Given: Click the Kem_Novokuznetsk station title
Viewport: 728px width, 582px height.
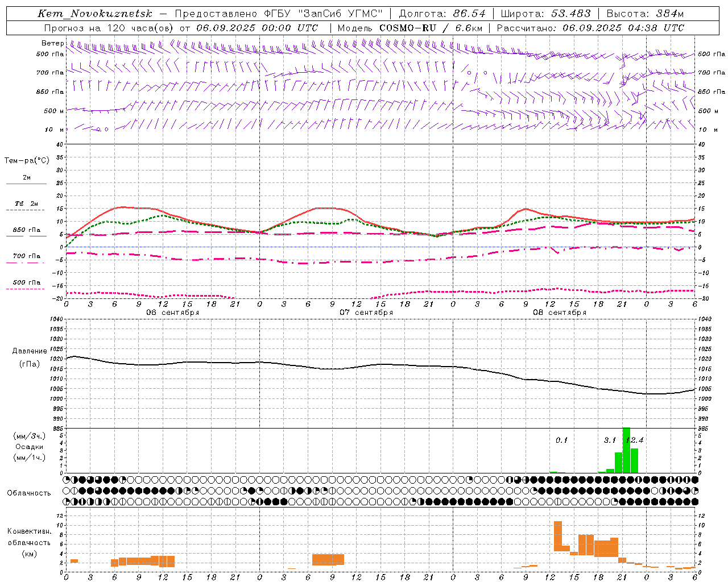Looking at the screenshot, I should 95,14.
